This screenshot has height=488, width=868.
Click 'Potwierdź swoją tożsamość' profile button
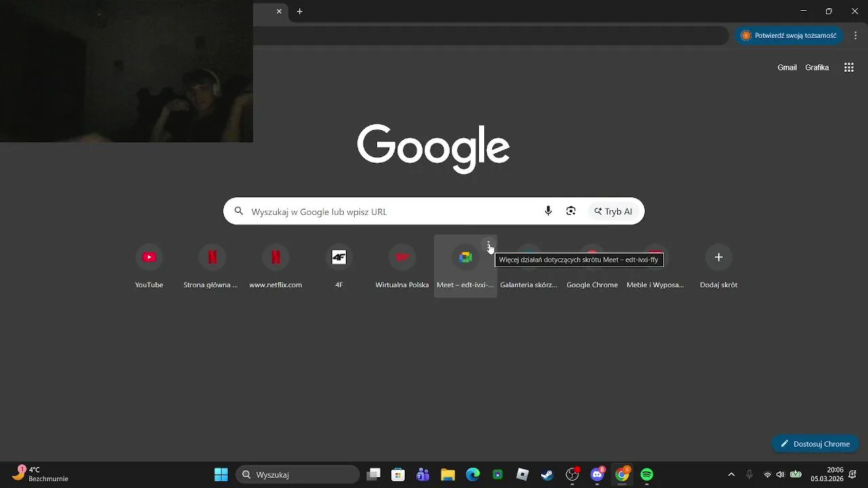(x=789, y=35)
